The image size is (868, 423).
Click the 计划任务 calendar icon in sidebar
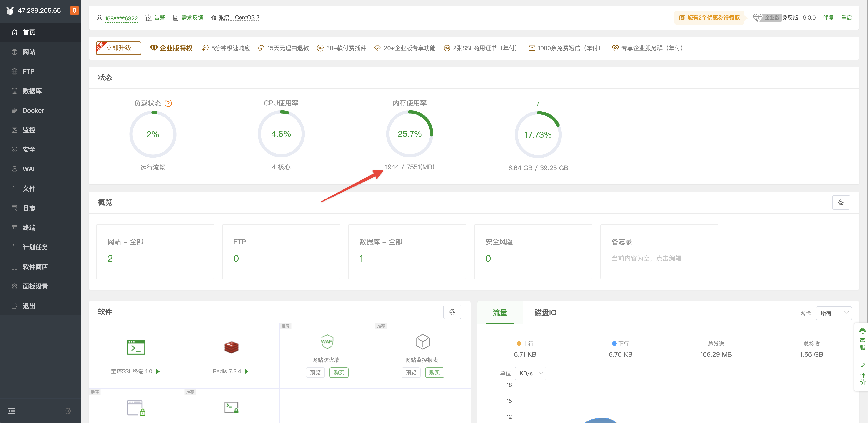(x=15, y=247)
